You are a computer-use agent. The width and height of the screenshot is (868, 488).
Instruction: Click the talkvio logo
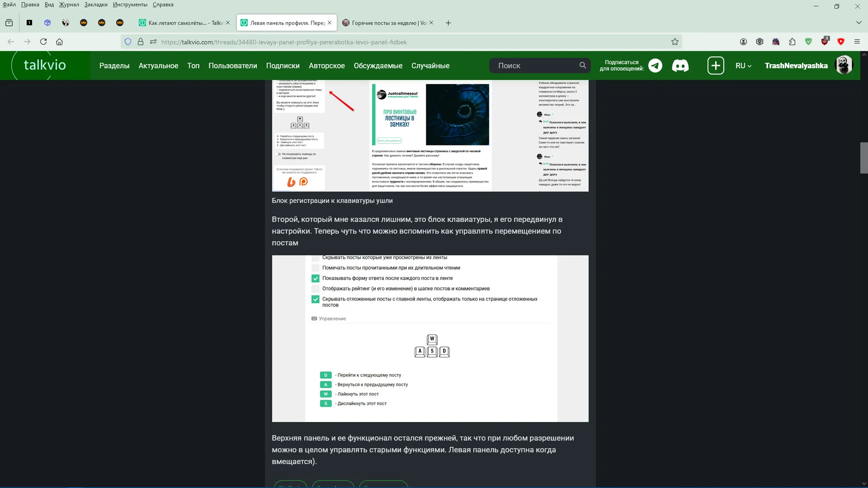tap(45, 65)
